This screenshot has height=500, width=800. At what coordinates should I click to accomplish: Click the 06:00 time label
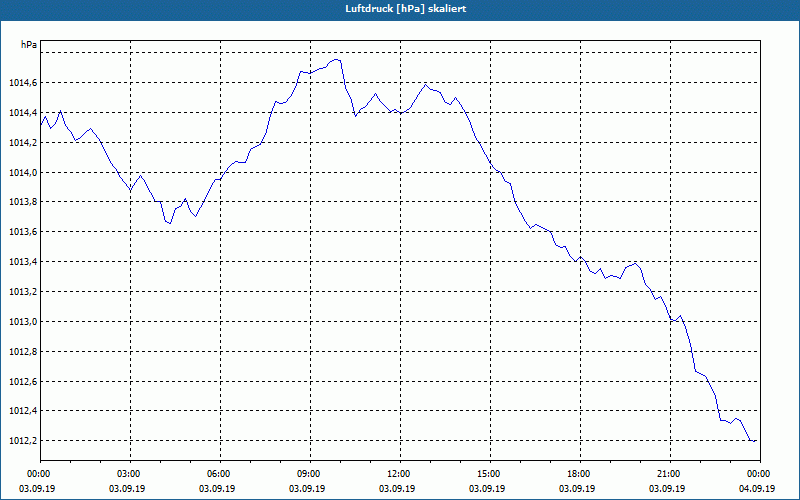coord(220,474)
